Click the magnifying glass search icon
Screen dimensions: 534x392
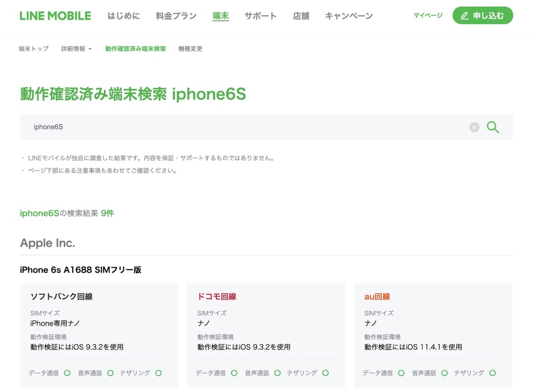(x=493, y=127)
